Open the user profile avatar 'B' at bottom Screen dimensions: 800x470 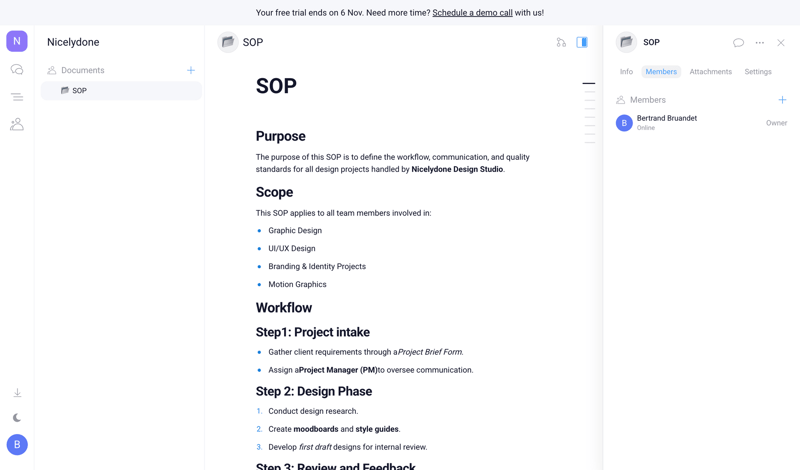coord(17,444)
